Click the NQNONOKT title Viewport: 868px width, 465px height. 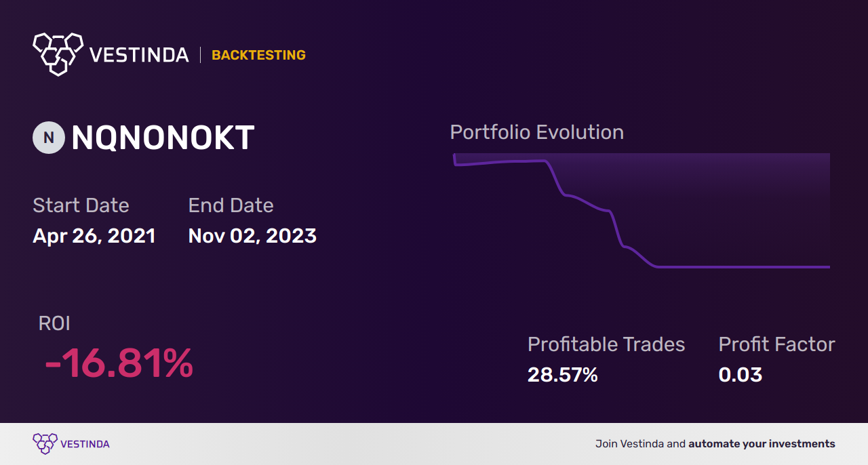tap(163, 138)
